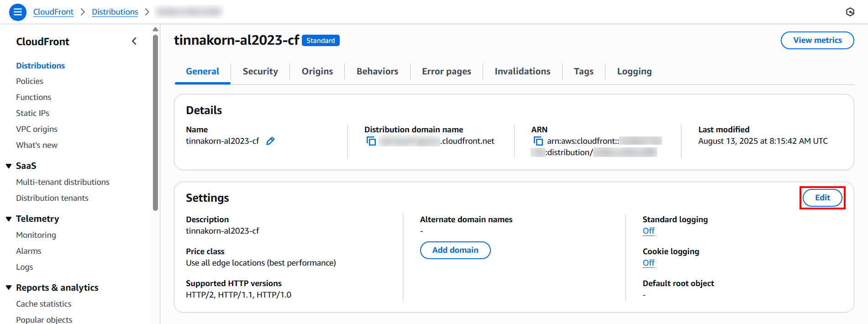Edit the distribution name with pencil icon
This screenshot has width=868, height=324.
point(270,141)
